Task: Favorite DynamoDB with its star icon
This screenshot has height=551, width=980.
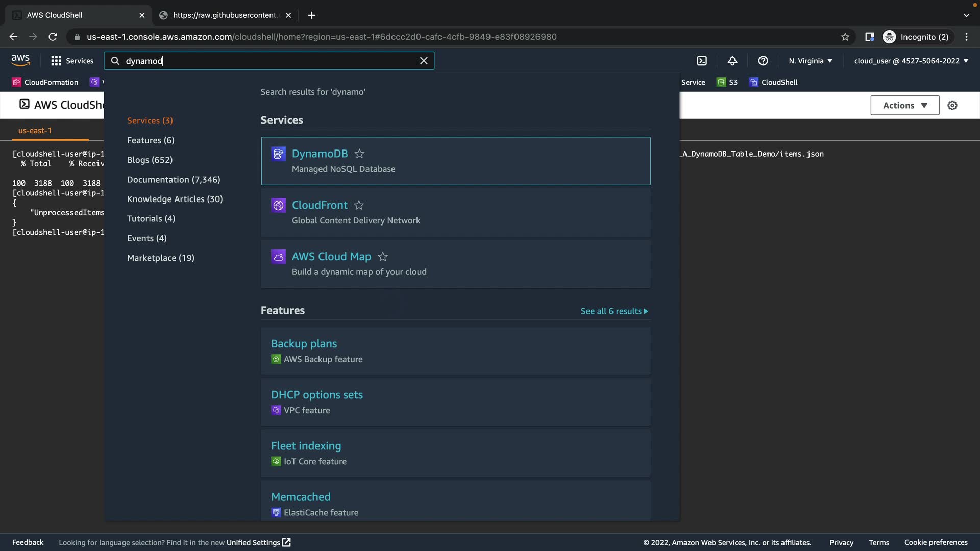Action: click(359, 154)
